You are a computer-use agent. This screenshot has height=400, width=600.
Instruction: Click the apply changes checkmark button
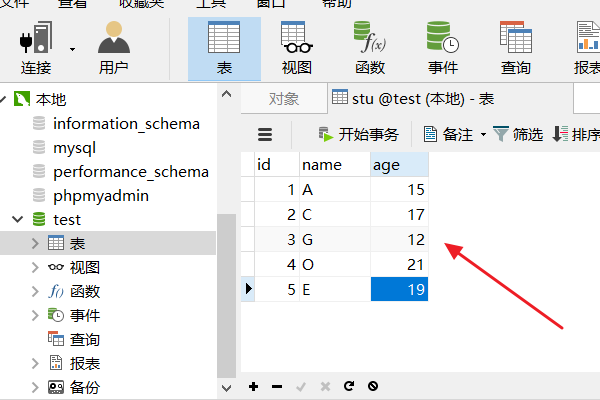click(301, 387)
